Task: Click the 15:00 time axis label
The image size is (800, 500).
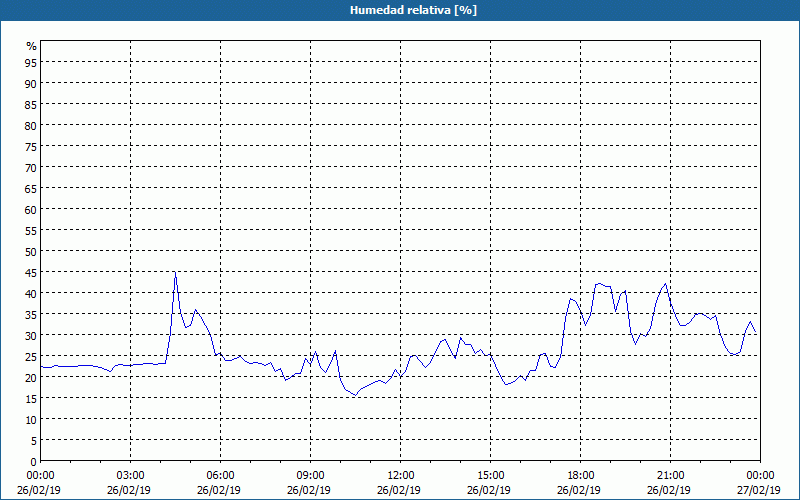Action: point(490,476)
